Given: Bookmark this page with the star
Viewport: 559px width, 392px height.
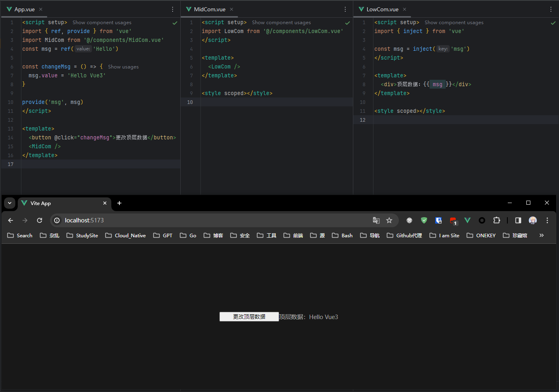Looking at the screenshot, I should coord(389,220).
